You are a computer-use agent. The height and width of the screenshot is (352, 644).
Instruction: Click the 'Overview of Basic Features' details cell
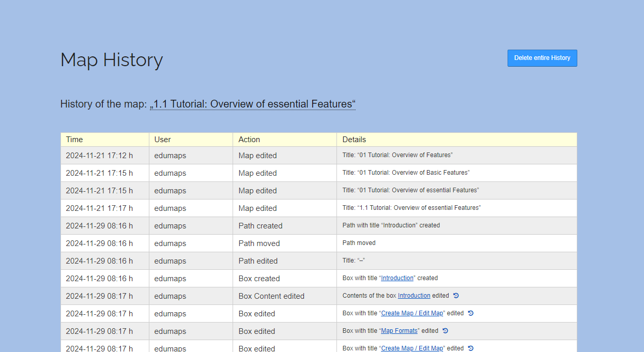point(406,173)
